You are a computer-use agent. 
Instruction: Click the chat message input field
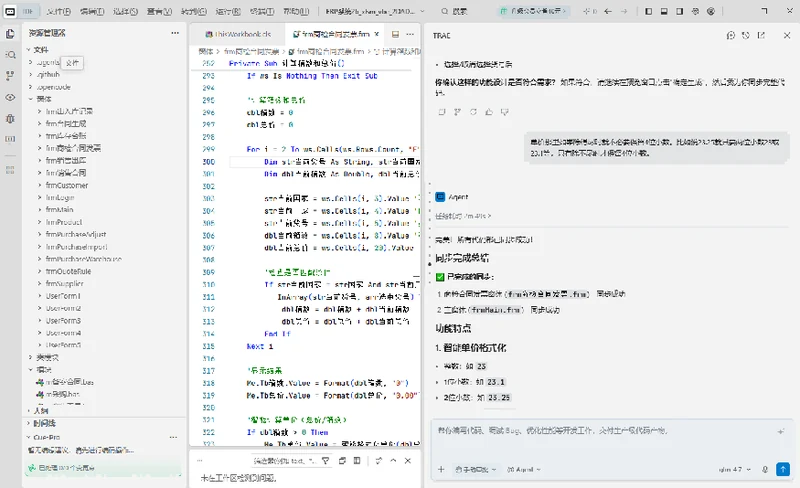611,440
